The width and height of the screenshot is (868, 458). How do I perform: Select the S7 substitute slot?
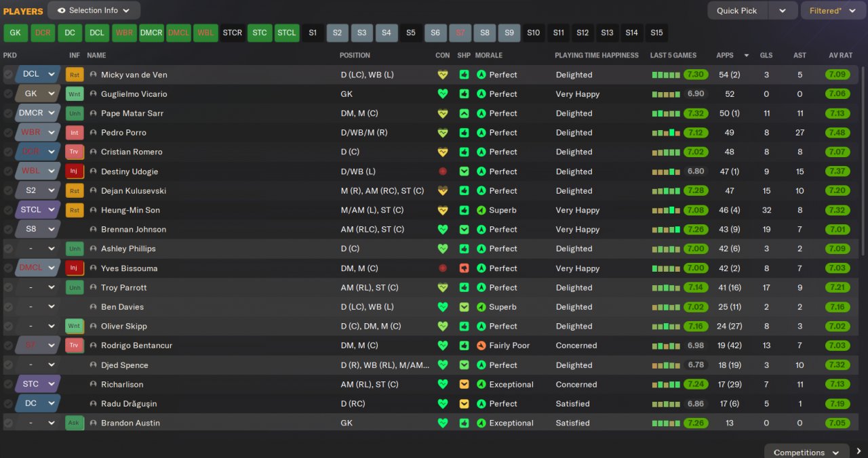[x=460, y=33]
